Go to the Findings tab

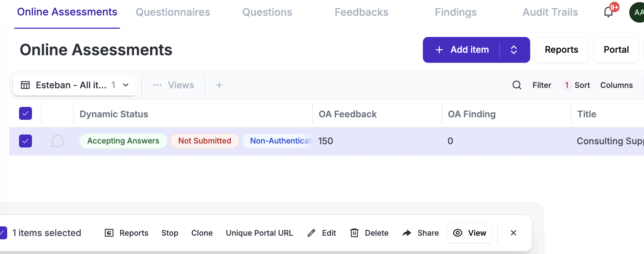click(x=456, y=12)
